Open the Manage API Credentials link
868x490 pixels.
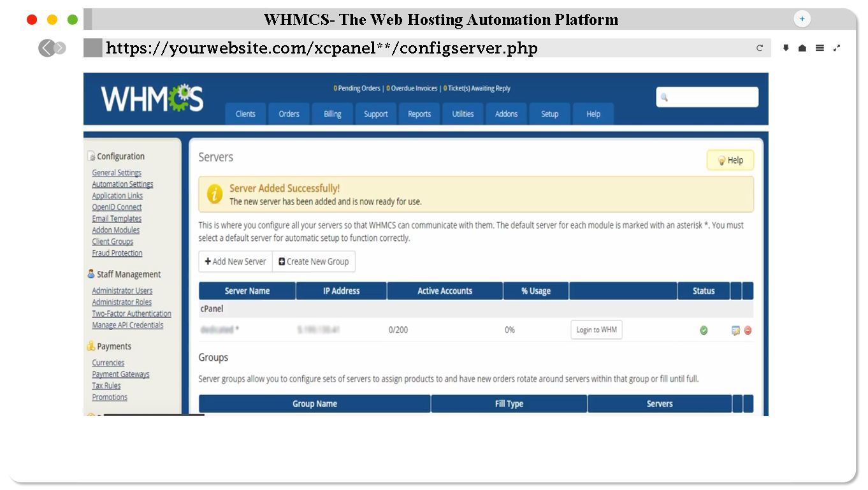127,325
